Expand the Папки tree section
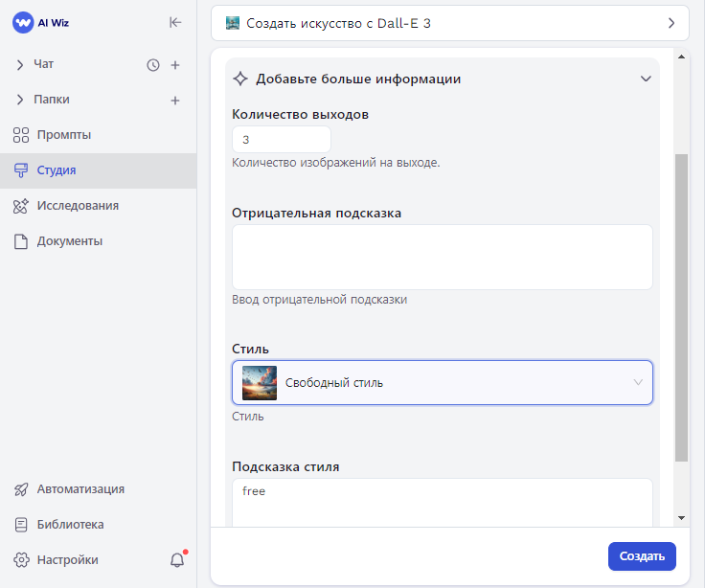 tap(20, 100)
